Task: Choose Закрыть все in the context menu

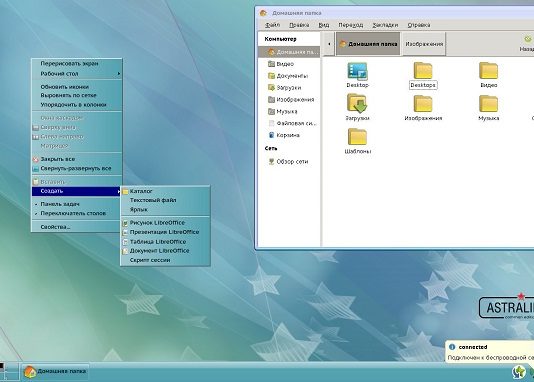Action: 77,159
